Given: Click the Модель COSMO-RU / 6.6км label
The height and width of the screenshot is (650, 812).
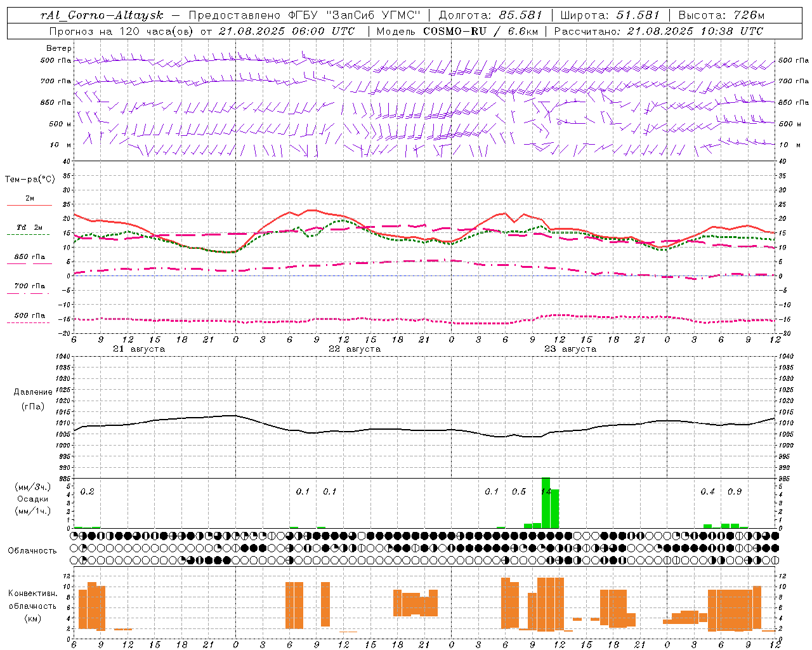Looking at the screenshot, I should (457, 31).
